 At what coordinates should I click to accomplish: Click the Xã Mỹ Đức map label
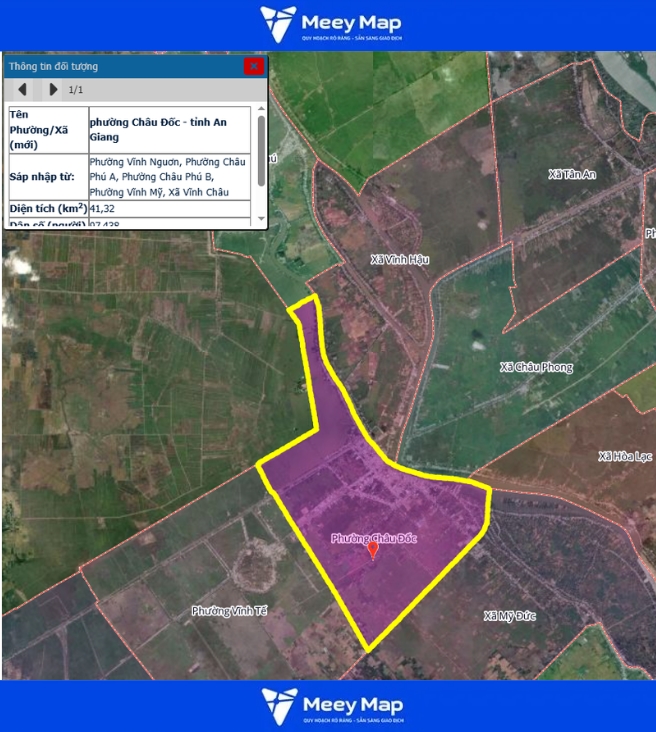pos(509,616)
